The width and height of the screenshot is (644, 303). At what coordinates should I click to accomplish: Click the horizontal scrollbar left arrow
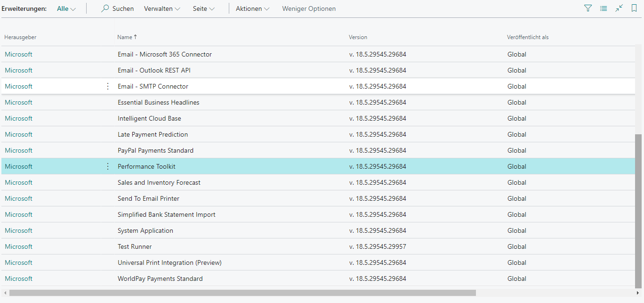tap(5, 293)
